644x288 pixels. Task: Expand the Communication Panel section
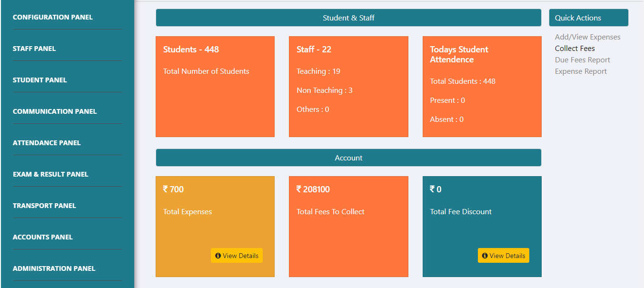pos(55,111)
